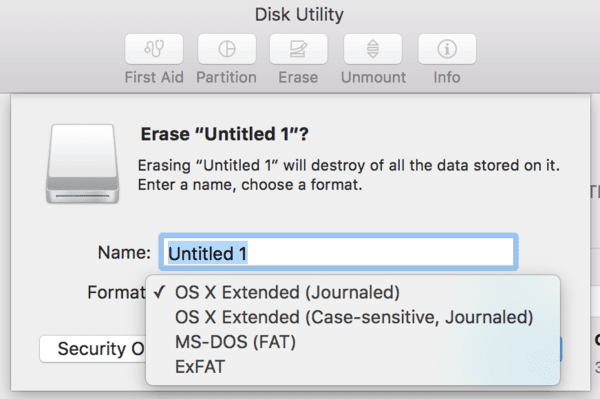This screenshot has width=600, height=399.
Task: Click the Format label
Action: pos(116,292)
